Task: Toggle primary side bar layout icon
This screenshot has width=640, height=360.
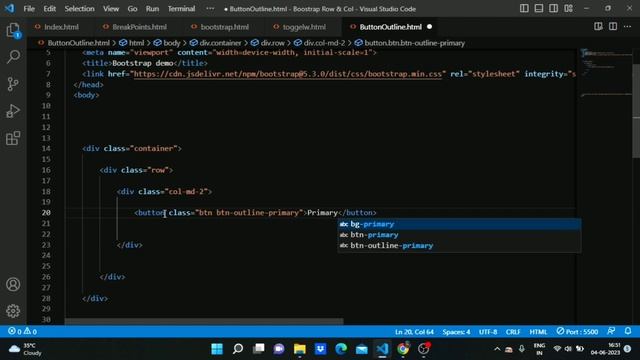Action: coord(524,9)
